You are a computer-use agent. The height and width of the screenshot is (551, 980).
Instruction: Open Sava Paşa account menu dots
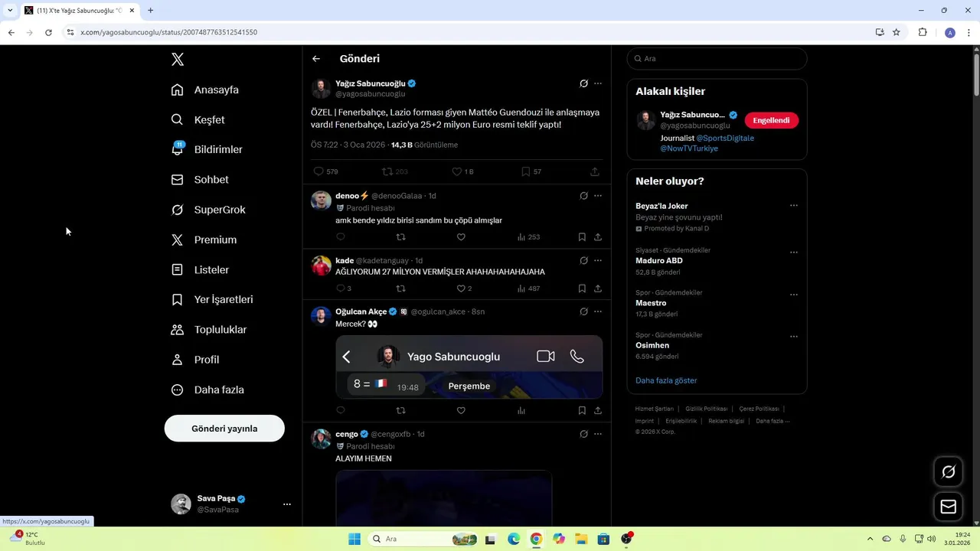click(287, 504)
